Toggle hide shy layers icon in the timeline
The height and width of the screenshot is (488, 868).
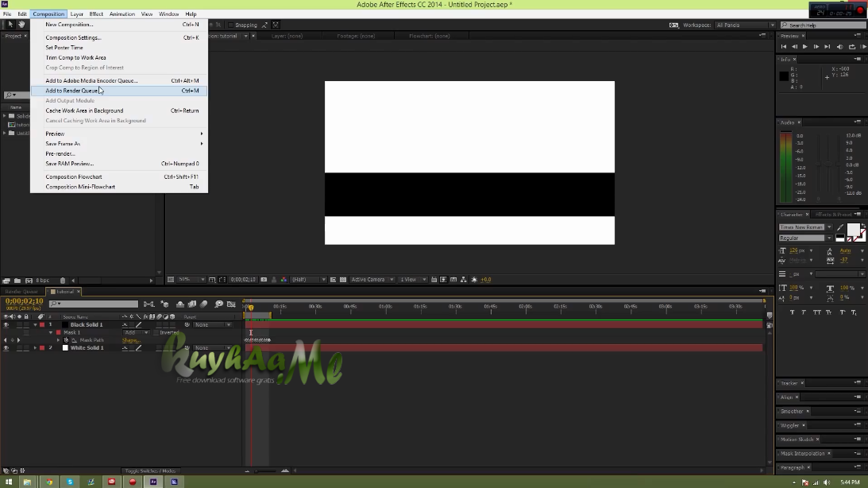coord(180,304)
